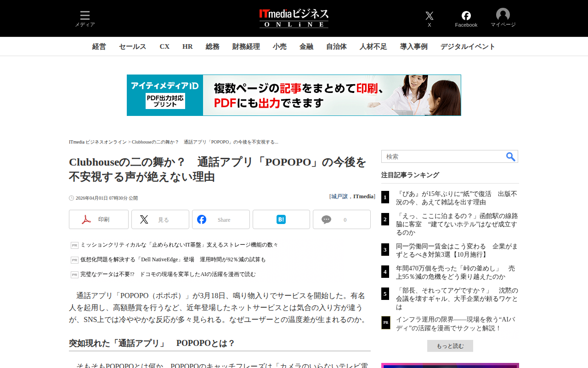The width and height of the screenshot is (588, 368).
Task: Go to ITmedia ビジネス ONLiNE logo home
Action: tap(294, 18)
